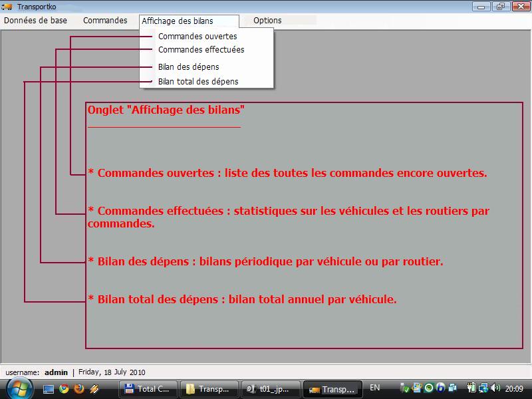Click the admin username in status bar
This screenshot has height=399, width=532.
click(x=56, y=372)
